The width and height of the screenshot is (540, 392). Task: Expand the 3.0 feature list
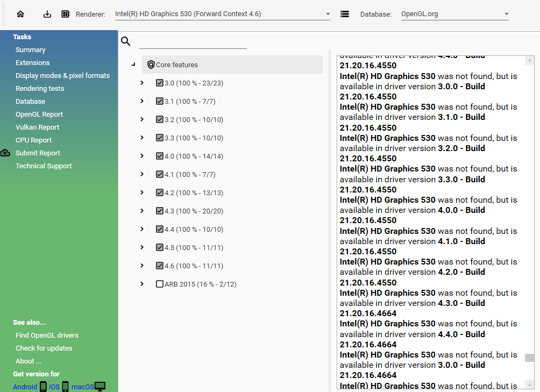click(142, 83)
